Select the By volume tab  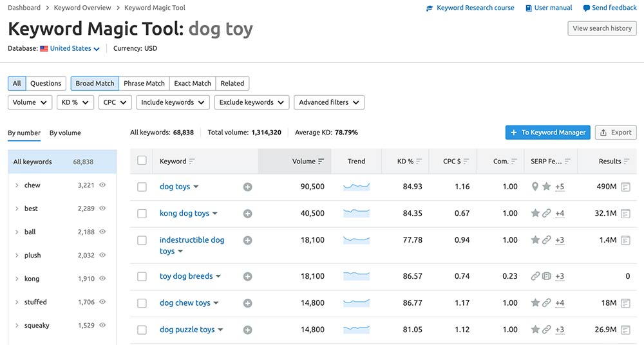pyautogui.click(x=65, y=133)
